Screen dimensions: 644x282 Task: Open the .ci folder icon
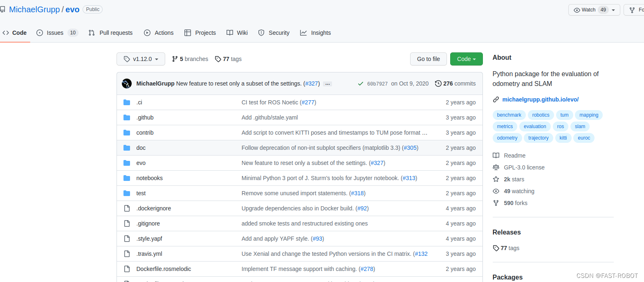(127, 102)
